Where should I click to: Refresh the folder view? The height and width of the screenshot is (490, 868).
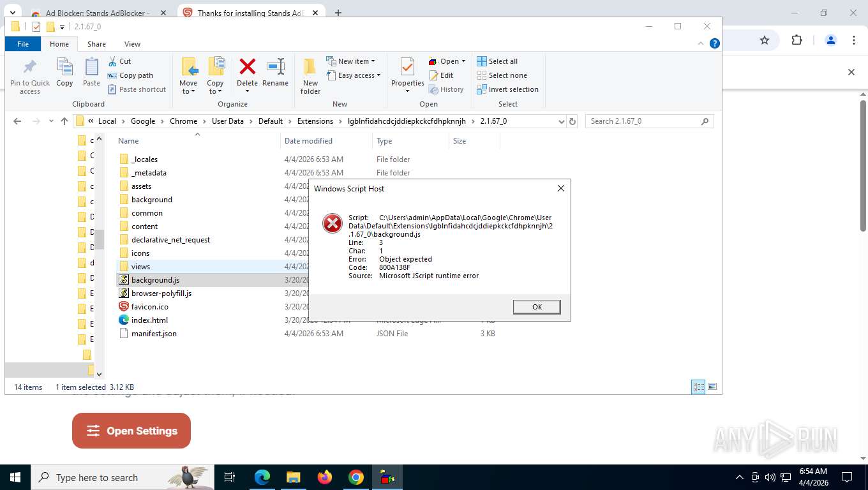[x=572, y=121]
